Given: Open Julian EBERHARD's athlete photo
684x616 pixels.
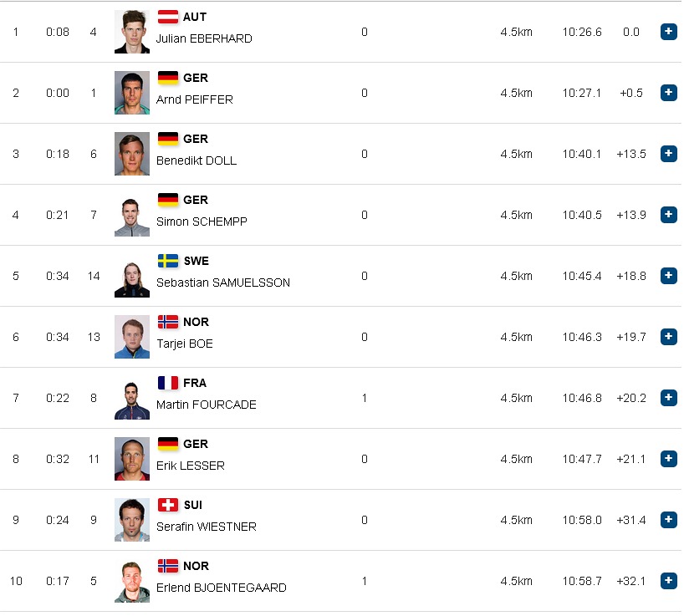Looking at the screenshot, I should point(132,32).
